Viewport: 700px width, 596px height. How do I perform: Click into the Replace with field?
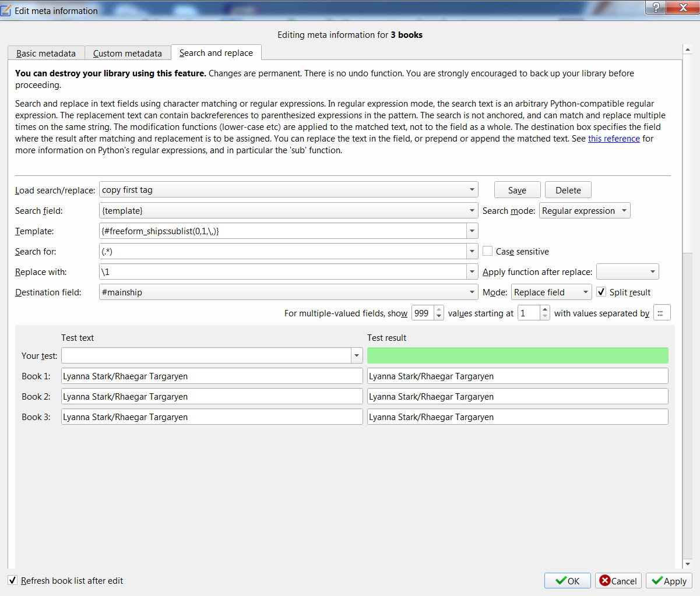(283, 271)
